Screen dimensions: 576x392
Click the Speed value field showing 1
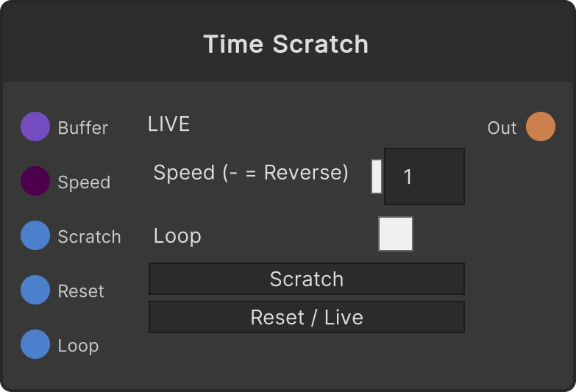424,177
